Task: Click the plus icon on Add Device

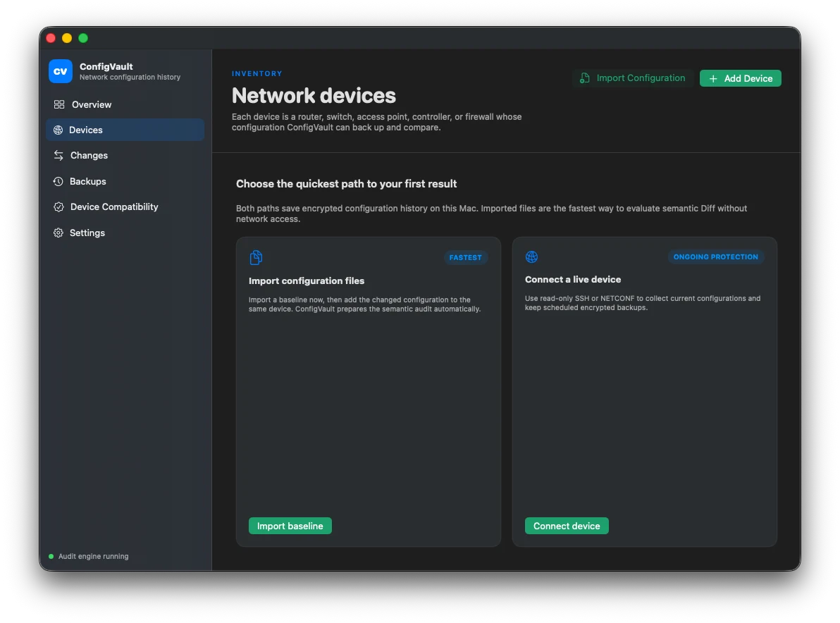Action: 713,79
